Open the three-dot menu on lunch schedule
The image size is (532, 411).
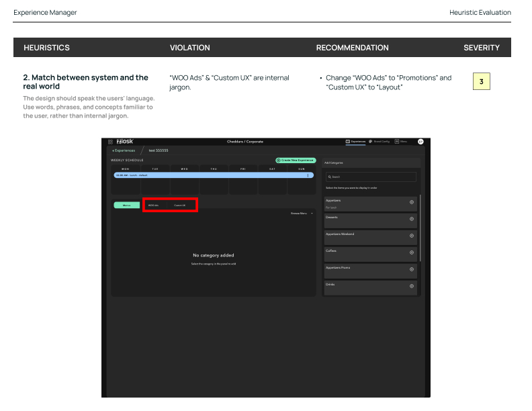click(308, 175)
